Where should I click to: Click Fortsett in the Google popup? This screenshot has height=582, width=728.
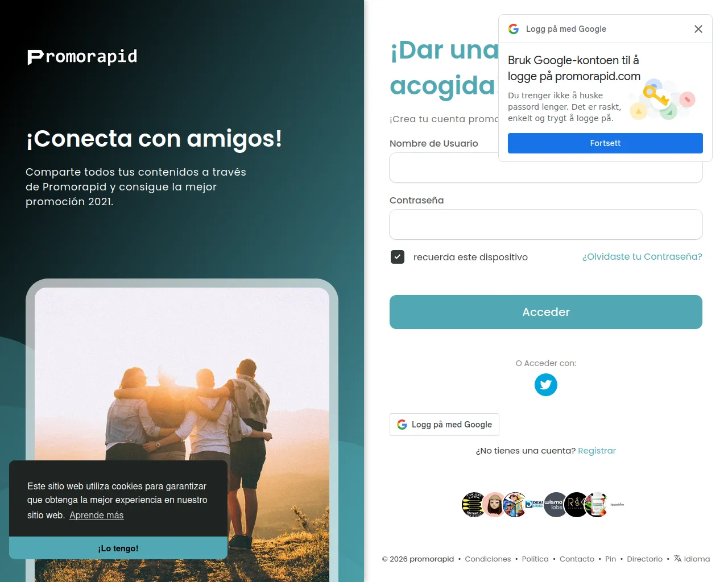point(605,143)
